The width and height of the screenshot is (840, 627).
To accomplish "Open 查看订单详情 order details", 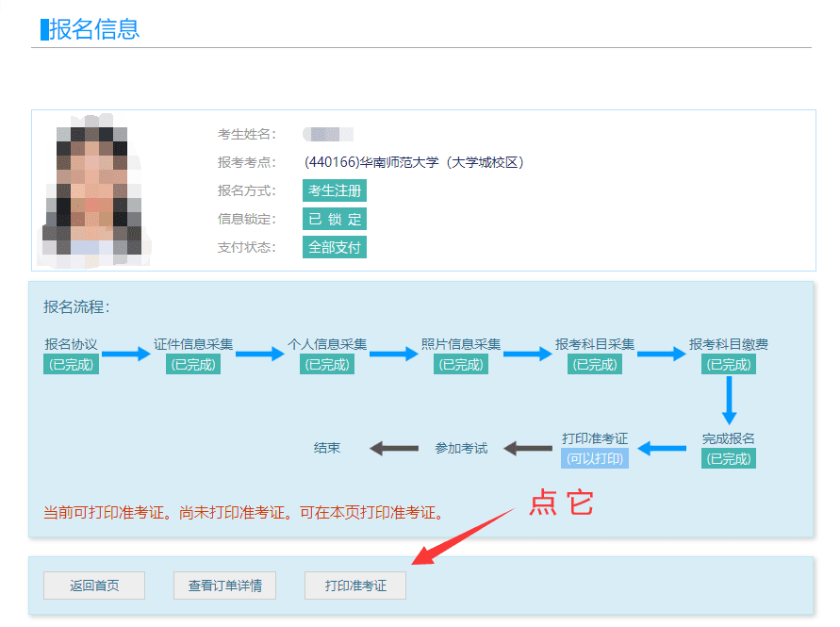I will (224, 585).
